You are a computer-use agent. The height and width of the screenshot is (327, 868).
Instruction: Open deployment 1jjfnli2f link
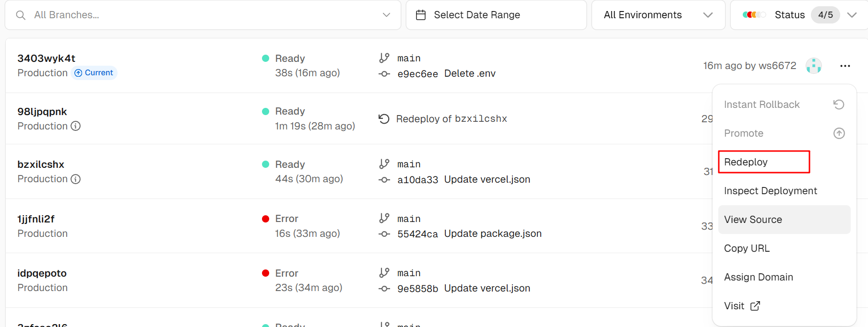36,219
